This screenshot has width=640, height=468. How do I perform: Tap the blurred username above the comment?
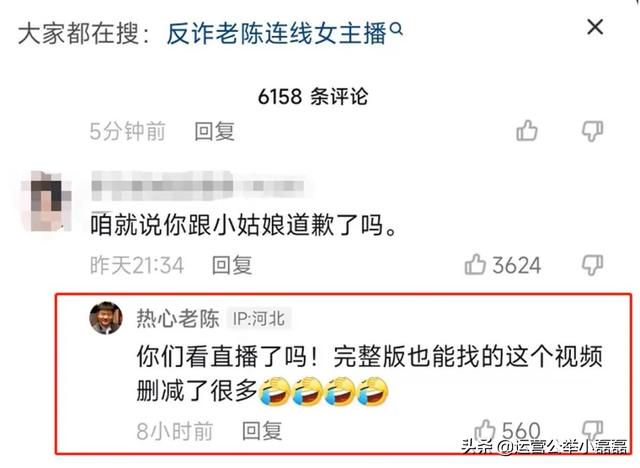tap(198, 186)
